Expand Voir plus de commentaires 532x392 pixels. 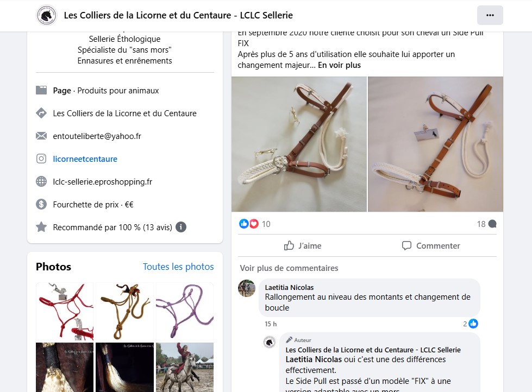(x=289, y=268)
